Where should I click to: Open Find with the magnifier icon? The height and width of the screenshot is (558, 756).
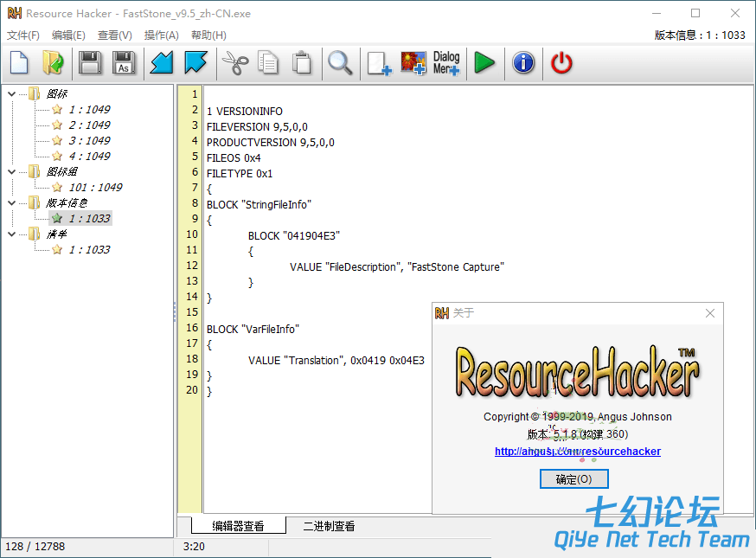click(x=340, y=62)
